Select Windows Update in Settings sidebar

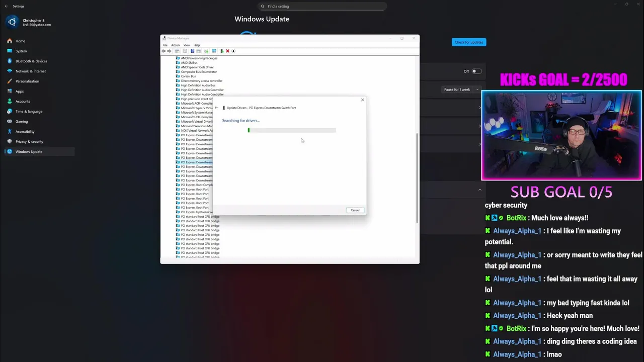click(x=40, y=151)
